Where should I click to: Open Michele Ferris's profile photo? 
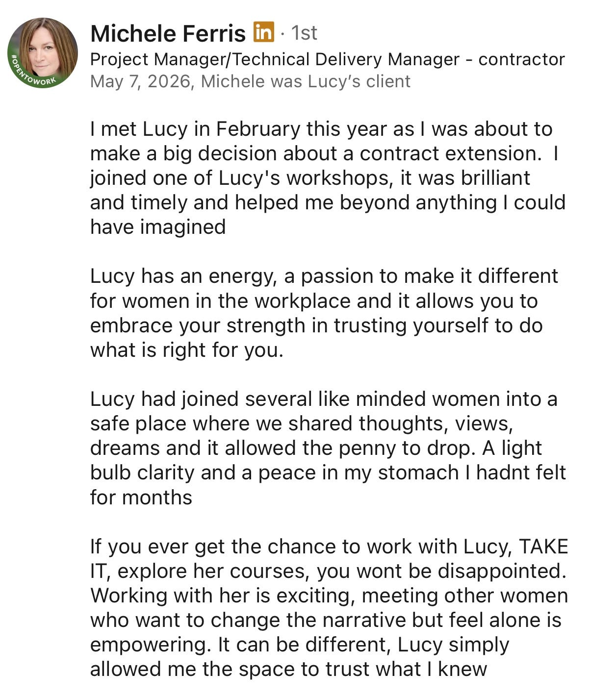[x=43, y=53]
